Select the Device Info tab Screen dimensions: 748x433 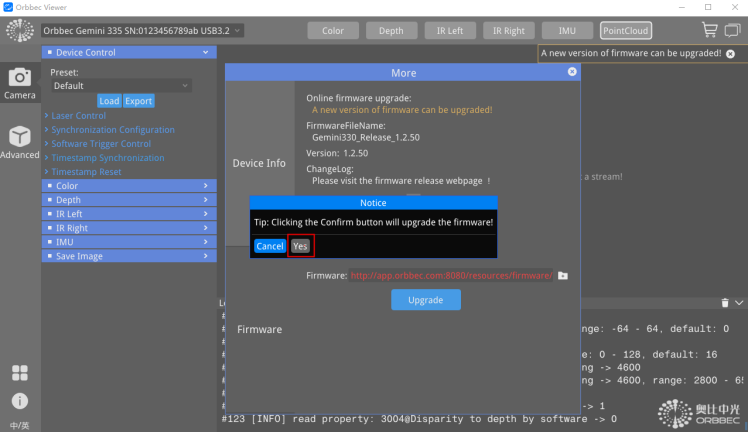click(x=259, y=163)
